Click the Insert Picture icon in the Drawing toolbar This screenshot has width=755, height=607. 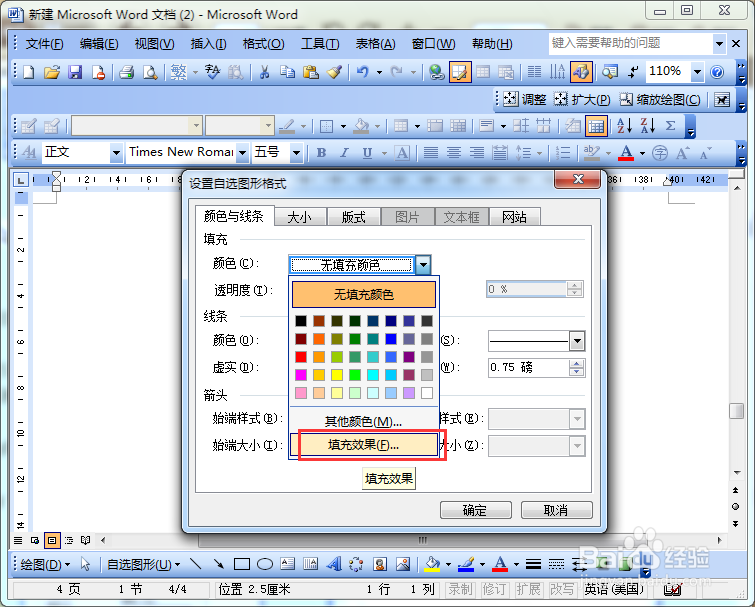pyautogui.click(x=403, y=564)
